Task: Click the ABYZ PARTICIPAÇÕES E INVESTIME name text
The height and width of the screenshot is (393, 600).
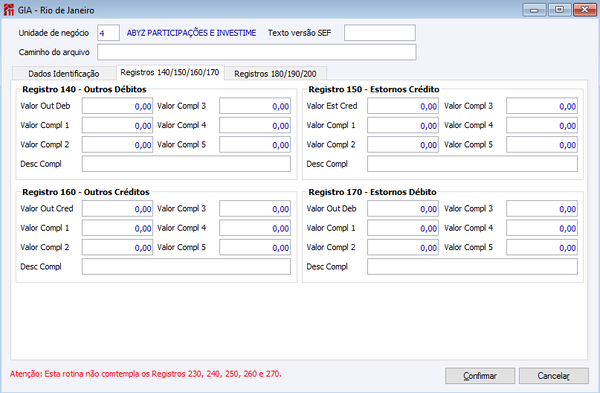Action: (191, 33)
